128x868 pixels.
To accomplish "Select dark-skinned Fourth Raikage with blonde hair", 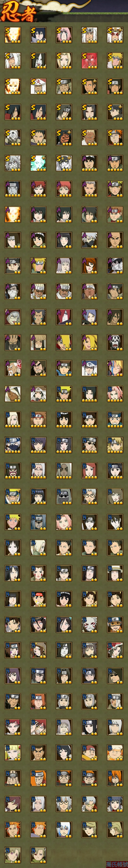I will tap(89, 137).
